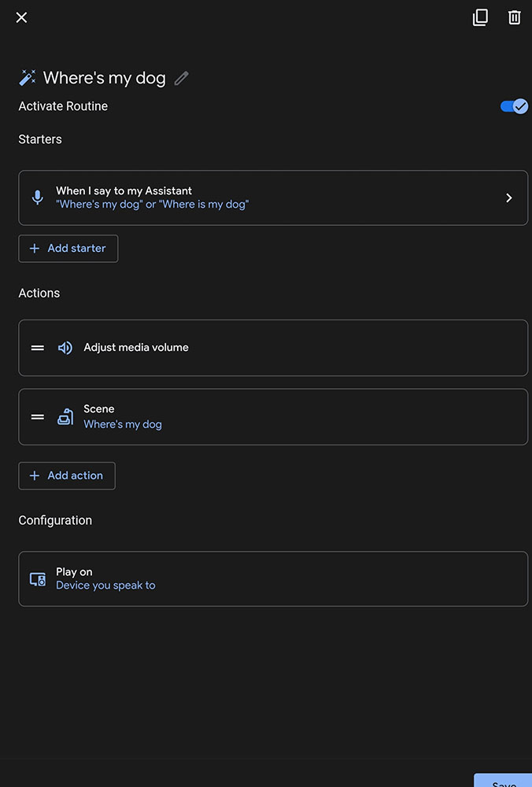Open the Play on device selector
The image size is (532, 787).
point(273,579)
